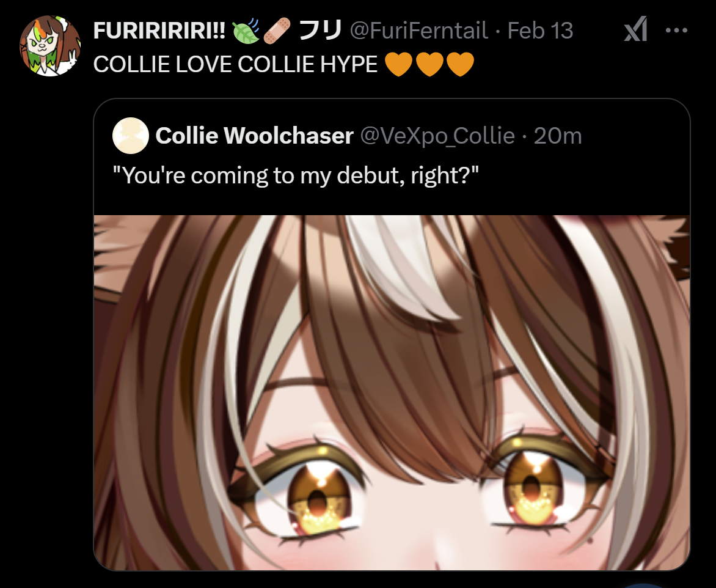Open the three-dot more options menu

pyautogui.click(x=677, y=30)
